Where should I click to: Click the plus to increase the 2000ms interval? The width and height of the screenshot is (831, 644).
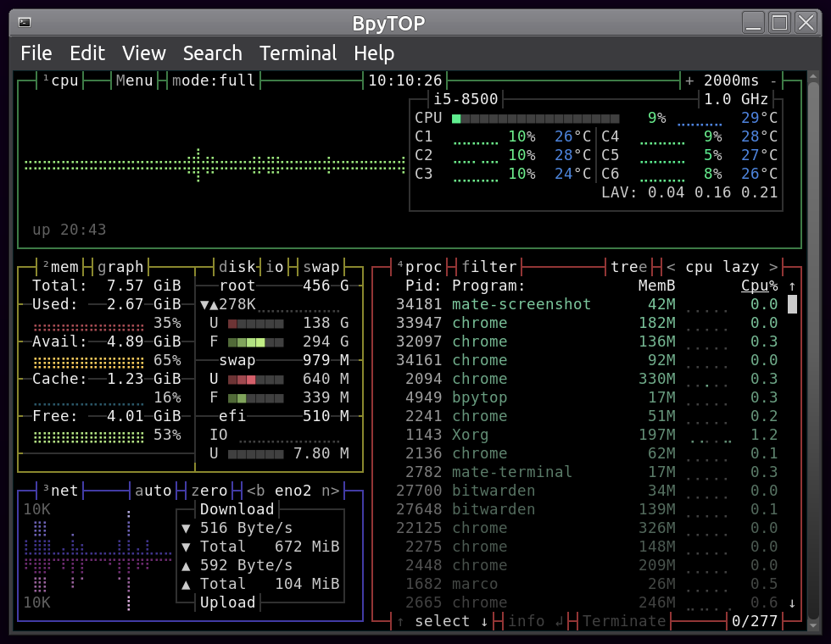689,80
